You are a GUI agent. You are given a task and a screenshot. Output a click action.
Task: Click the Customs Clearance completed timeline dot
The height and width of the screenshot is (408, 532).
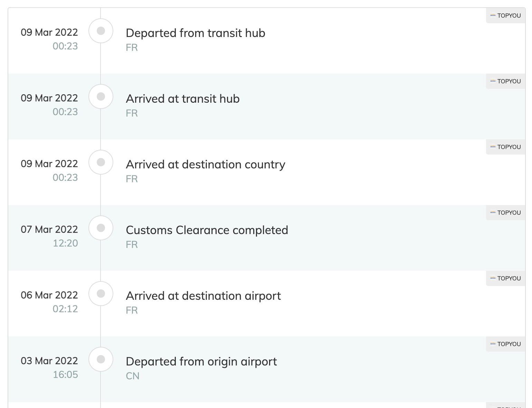point(101,228)
